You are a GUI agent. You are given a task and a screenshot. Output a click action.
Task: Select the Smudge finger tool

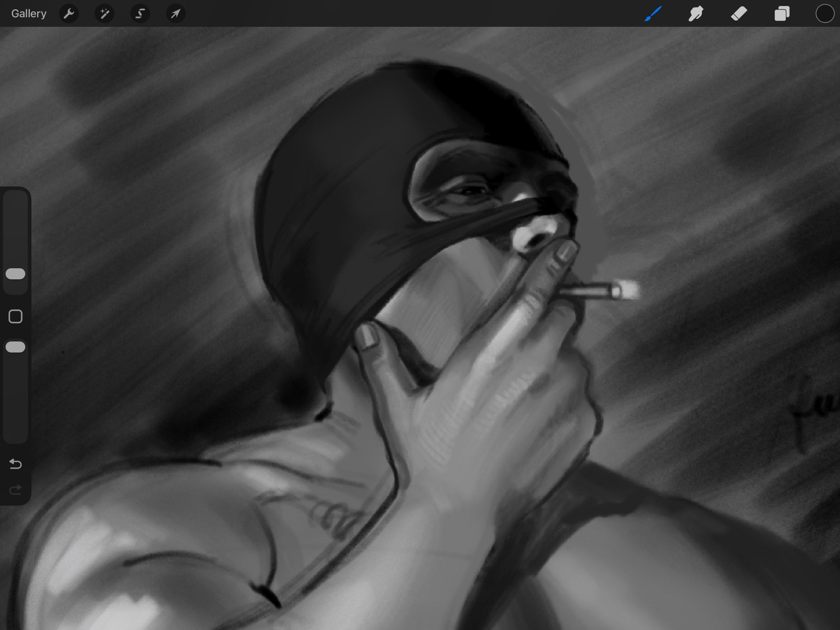(696, 14)
